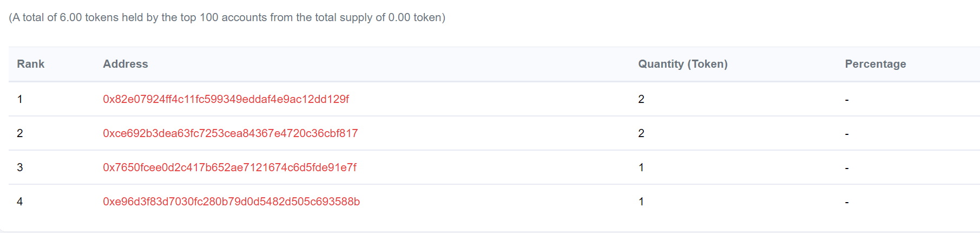Click the Quantity (Token) column header

click(683, 64)
